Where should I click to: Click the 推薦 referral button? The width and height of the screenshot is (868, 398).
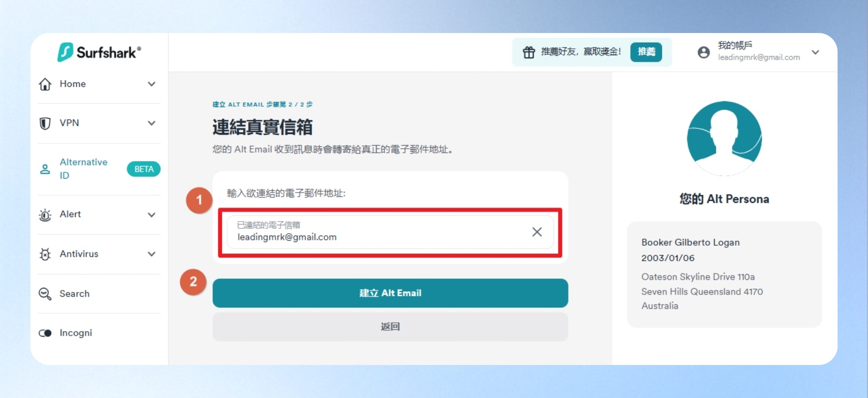pyautogui.click(x=646, y=52)
